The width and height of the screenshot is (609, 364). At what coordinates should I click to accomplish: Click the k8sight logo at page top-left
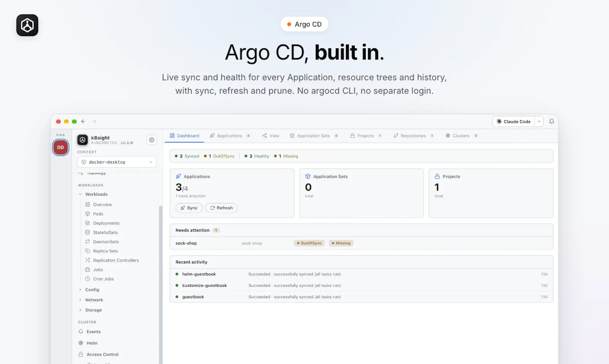27,25
